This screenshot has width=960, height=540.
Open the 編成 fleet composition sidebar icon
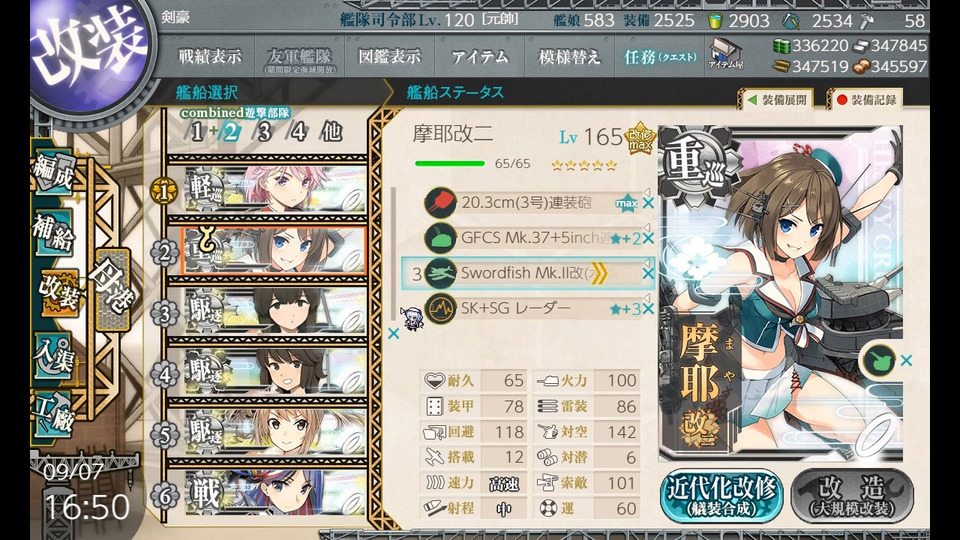(54, 173)
